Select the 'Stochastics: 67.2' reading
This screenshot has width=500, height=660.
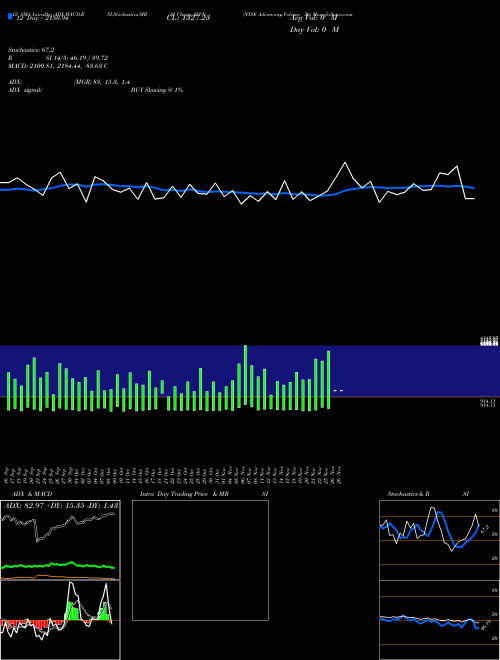pos(31,50)
